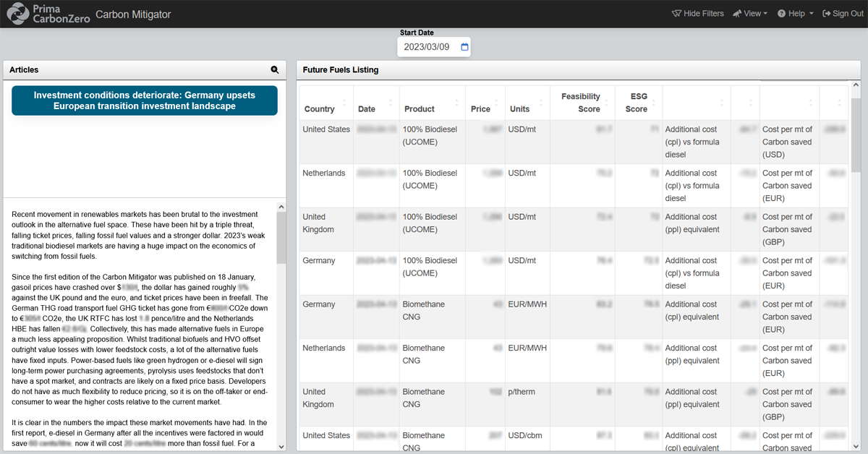The image size is (868, 454).
Task: Toggle sorting on the Price column
Action: (496, 103)
